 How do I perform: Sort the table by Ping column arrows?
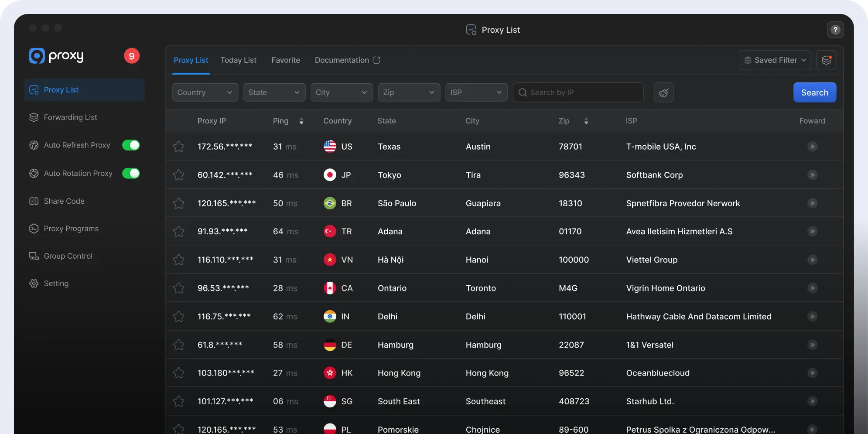click(301, 121)
